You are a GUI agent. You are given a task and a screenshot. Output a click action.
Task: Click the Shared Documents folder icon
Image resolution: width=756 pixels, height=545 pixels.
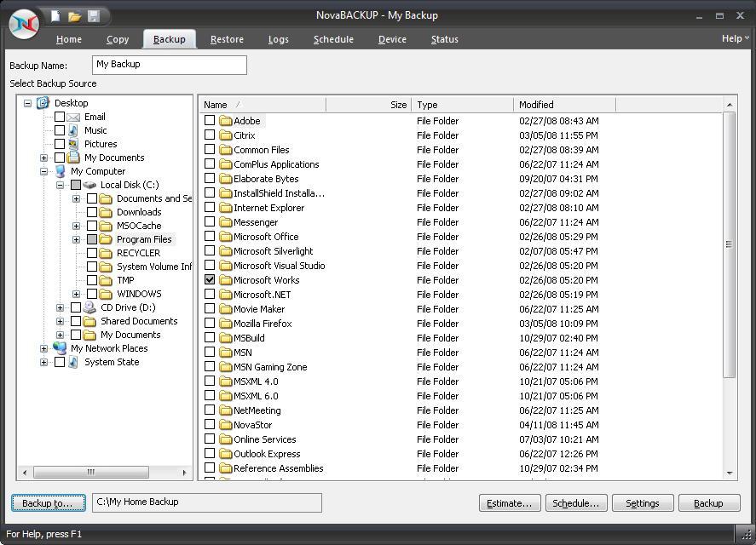(x=89, y=321)
